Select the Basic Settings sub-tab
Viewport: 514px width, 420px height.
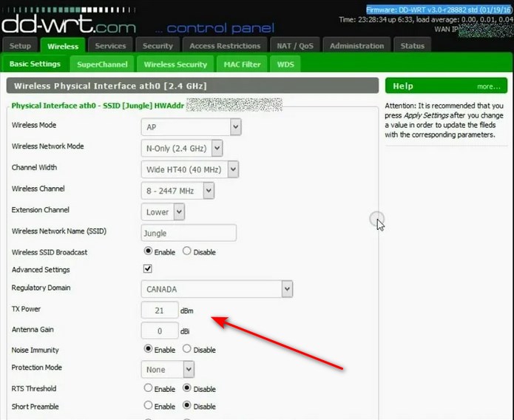tap(35, 64)
